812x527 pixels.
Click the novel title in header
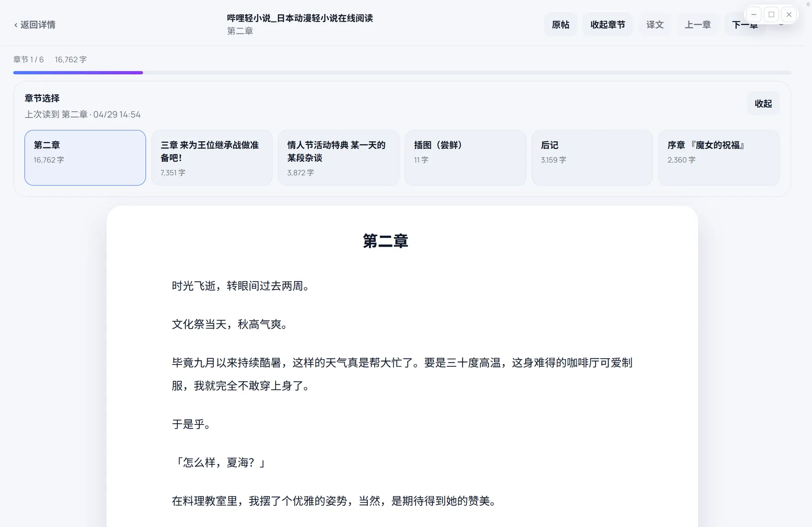300,18
